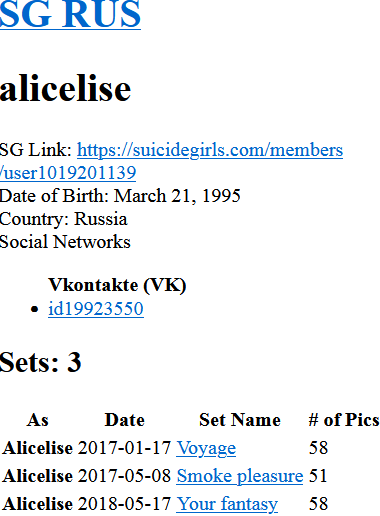
Task: Click the alicelise page heading
Action: [x=65, y=89]
